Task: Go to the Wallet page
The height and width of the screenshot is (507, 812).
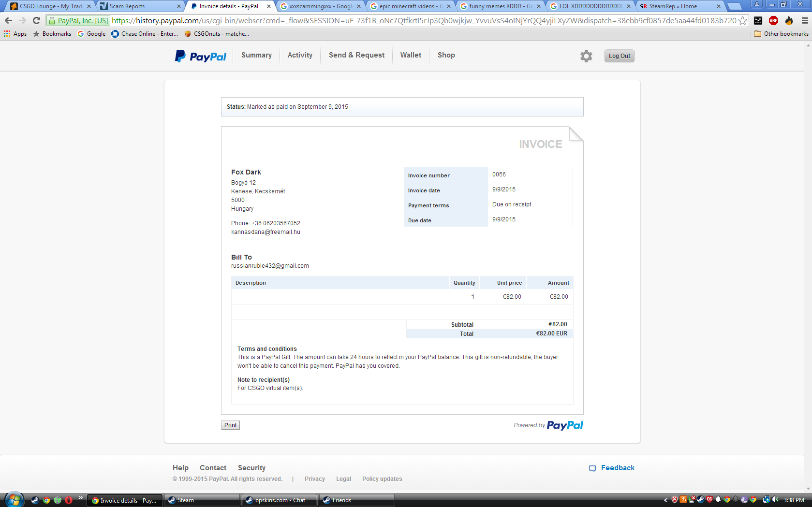Action: tap(411, 55)
